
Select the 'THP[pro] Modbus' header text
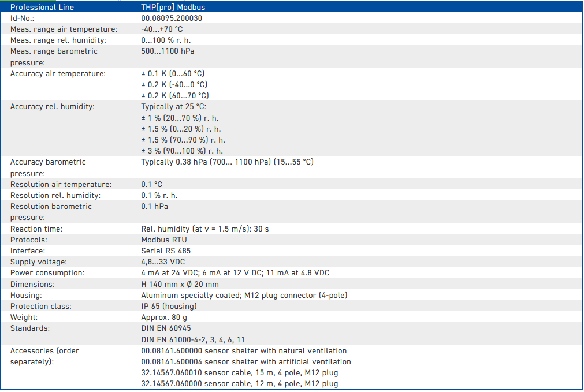coord(173,7)
